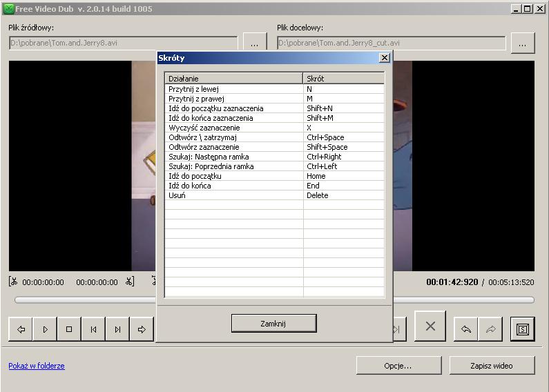This screenshot has height=392, width=549.
Task: Select the Idź do końca row
Action: tap(275, 186)
